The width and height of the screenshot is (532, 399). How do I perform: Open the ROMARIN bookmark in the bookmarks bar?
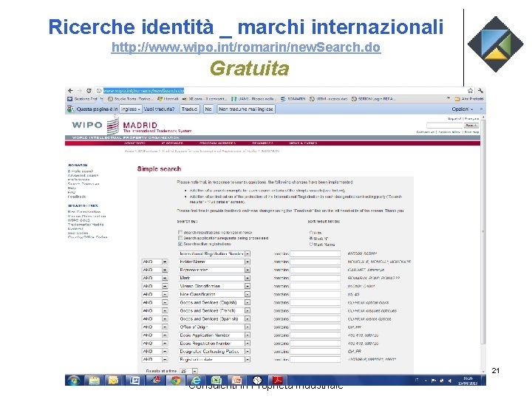point(293,99)
